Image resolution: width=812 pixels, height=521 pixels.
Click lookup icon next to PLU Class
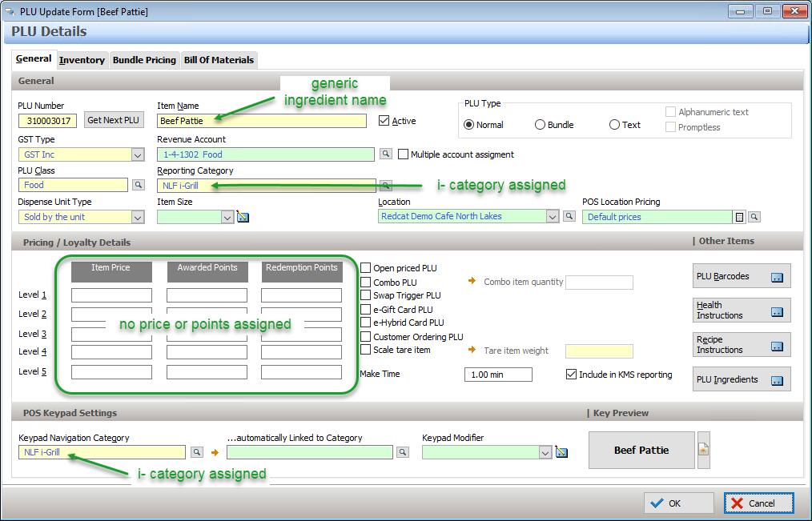tap(138, 186)
